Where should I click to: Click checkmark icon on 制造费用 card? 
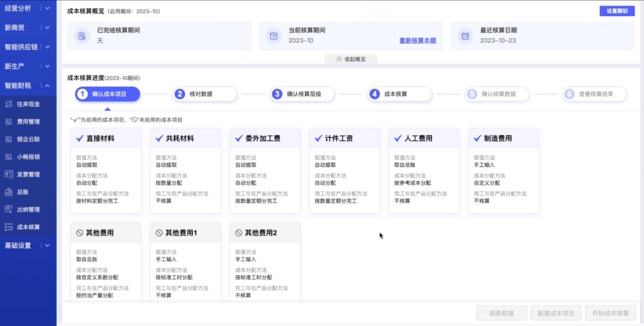pyautogui.click(x=478, y=138)
